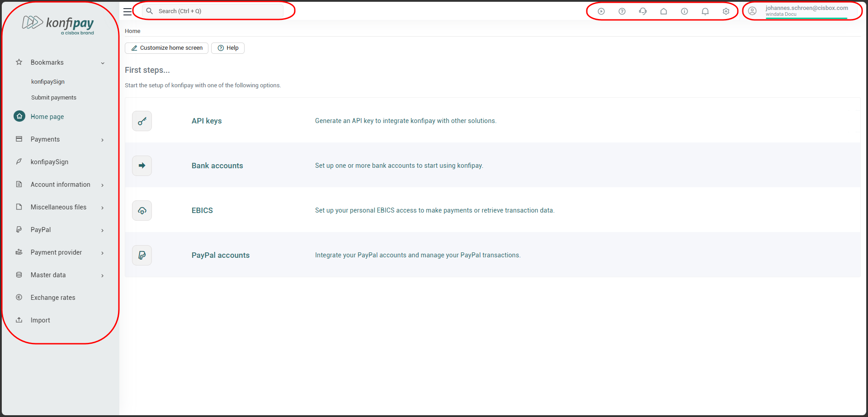Expand Account information chevron
This screenshot has width=868, height=417.
[x=103, y=185]
